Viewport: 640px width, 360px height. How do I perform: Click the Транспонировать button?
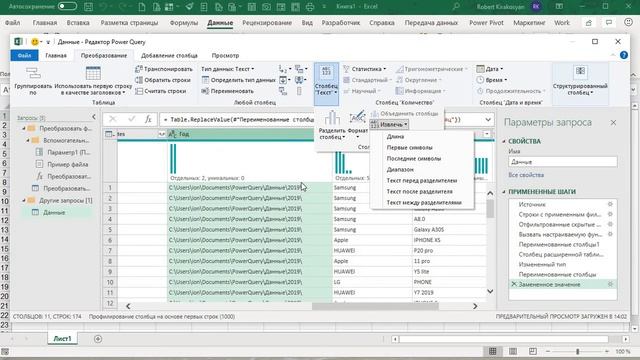[164, 69]
